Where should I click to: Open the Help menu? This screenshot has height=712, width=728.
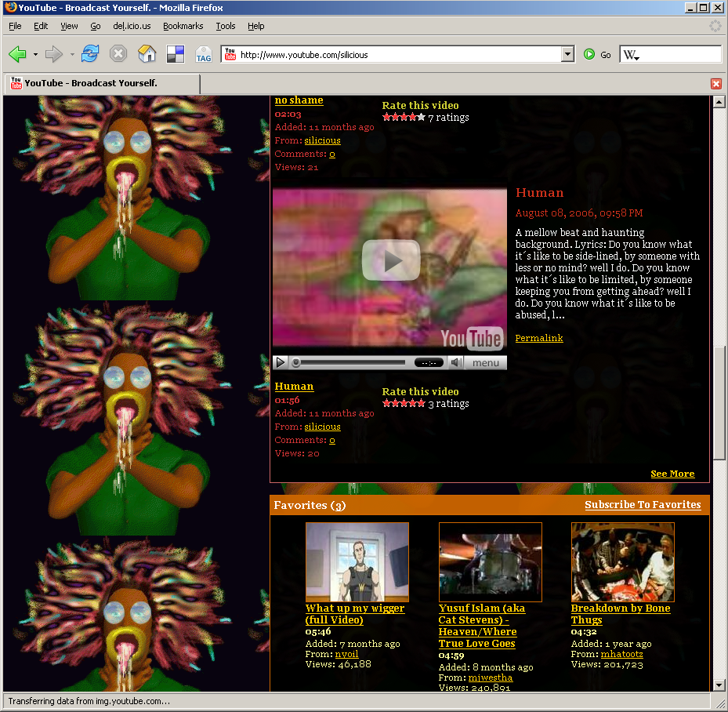[x=255, y=26]
